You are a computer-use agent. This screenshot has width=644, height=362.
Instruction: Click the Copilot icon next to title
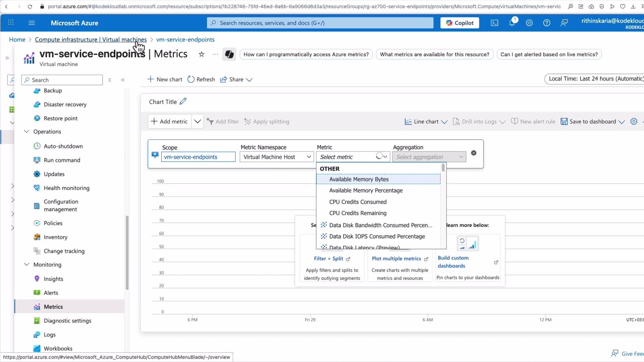coord(229,54)
